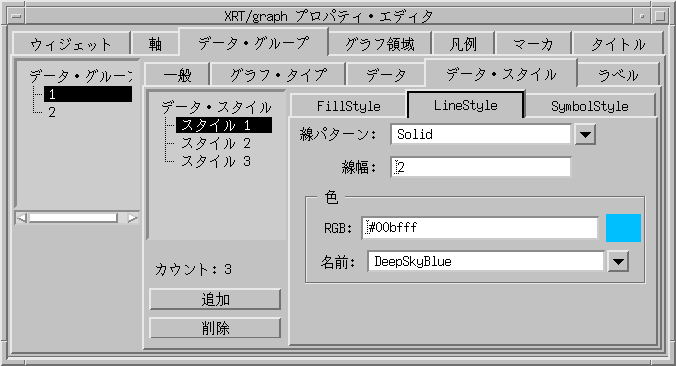Select data group 2 in tree

[52, 113]
